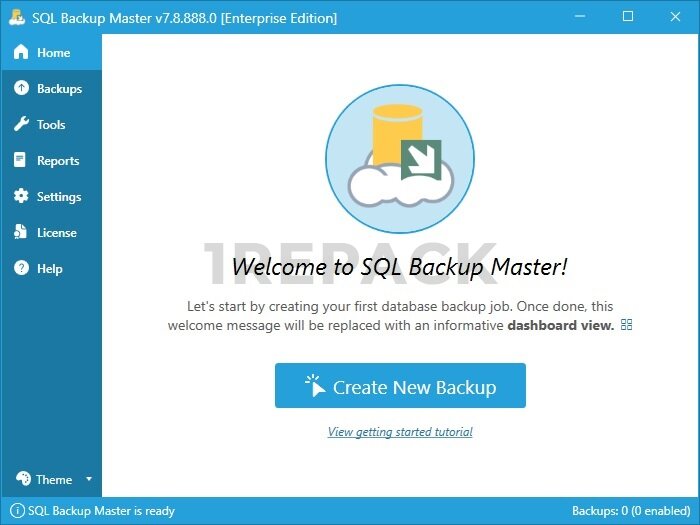Select the Settings menu entry
700x525 pixels.
(59, 197)
